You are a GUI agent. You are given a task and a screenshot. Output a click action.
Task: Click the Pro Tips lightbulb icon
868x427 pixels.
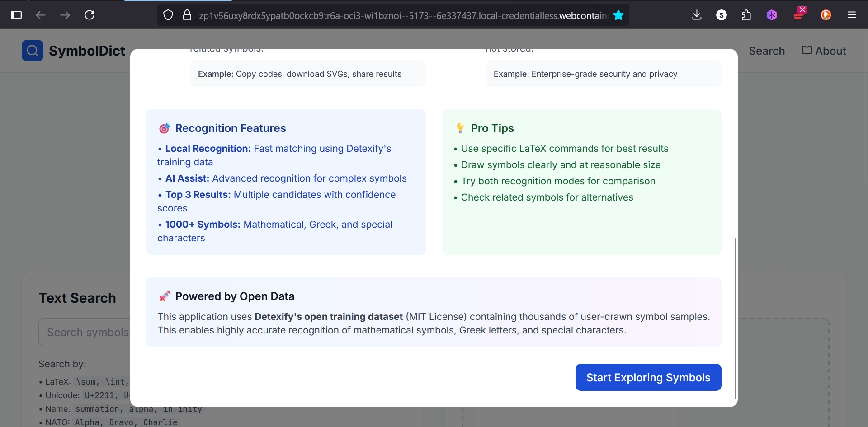pyautogui.click(x=460, y=128)
